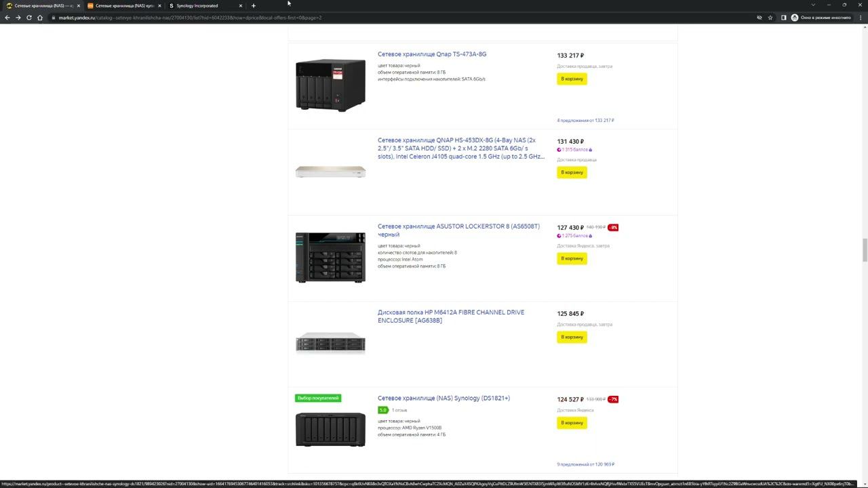Go forward in browser history
The height and width of the screenshot is (488, 868).
pos(18,18)
